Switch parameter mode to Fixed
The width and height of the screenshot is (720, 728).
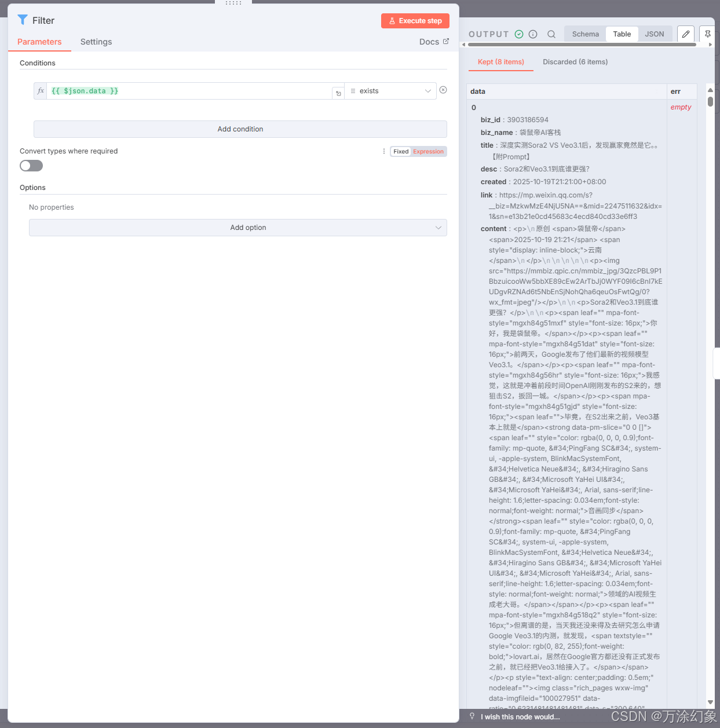[x=401, y=152]
